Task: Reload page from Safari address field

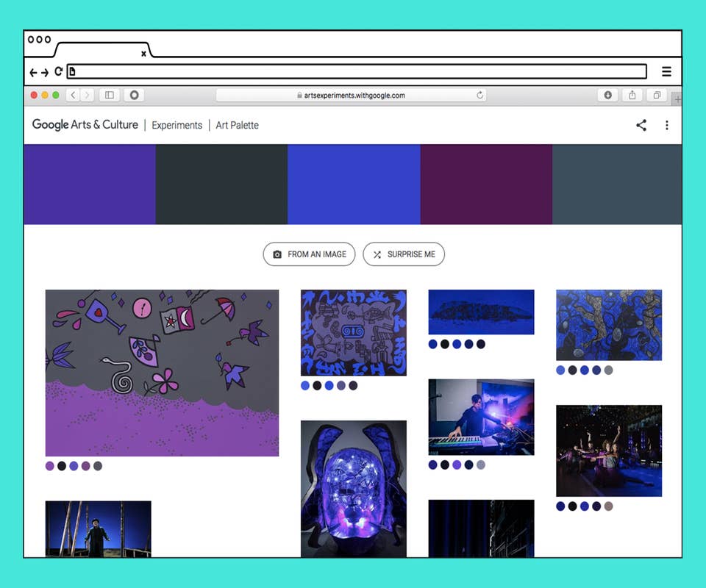Action: pyautogui.click(x=480, y=95)
